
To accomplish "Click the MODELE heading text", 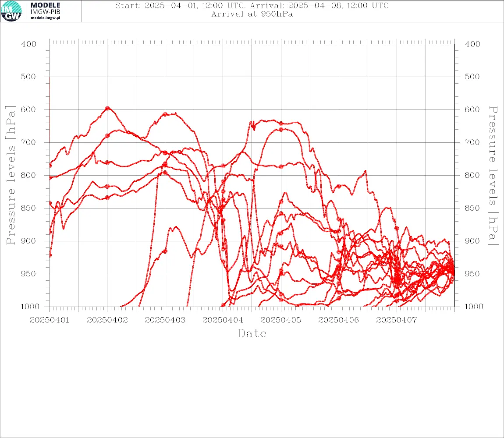I will tap(45, 5).
